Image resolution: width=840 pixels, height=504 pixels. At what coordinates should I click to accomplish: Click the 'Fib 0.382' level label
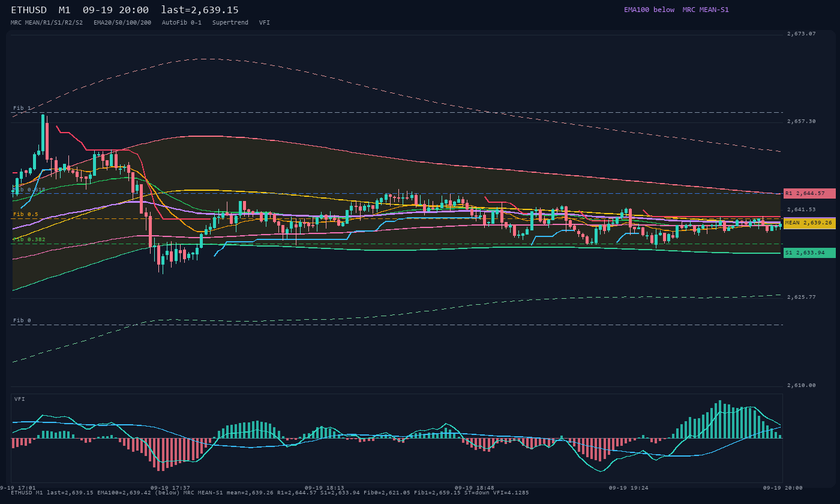pyautogui.click(x=29, y=239)
